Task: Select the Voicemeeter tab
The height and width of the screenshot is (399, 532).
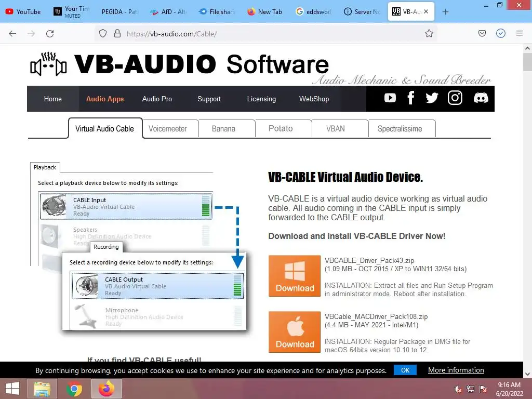Action: [170, 129]
